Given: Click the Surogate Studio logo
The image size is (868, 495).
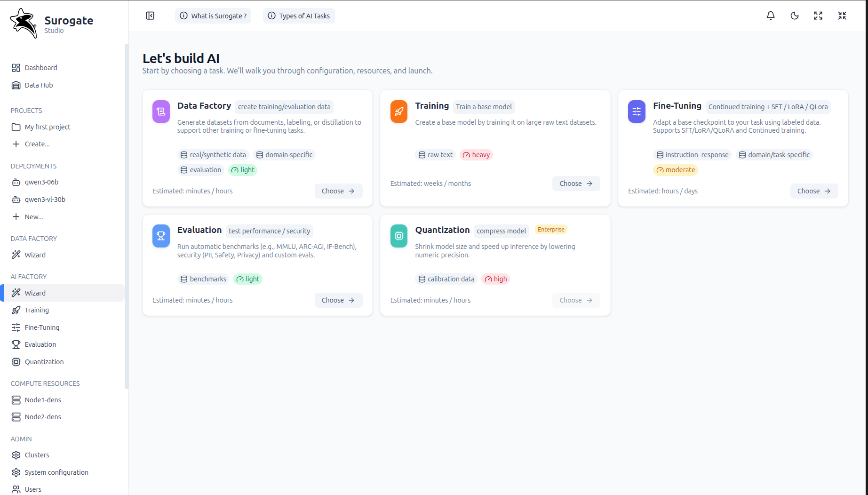Looking at the screenshot, I should point(52,23).
